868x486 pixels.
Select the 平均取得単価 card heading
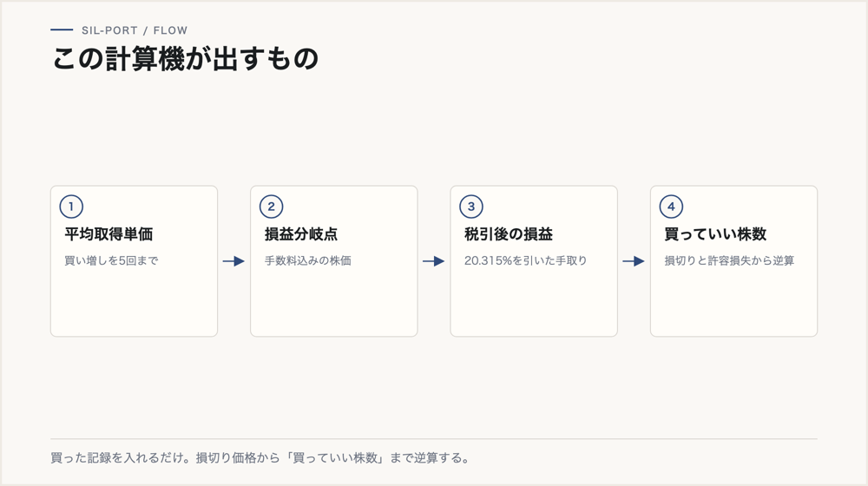(x=108, y=234)
